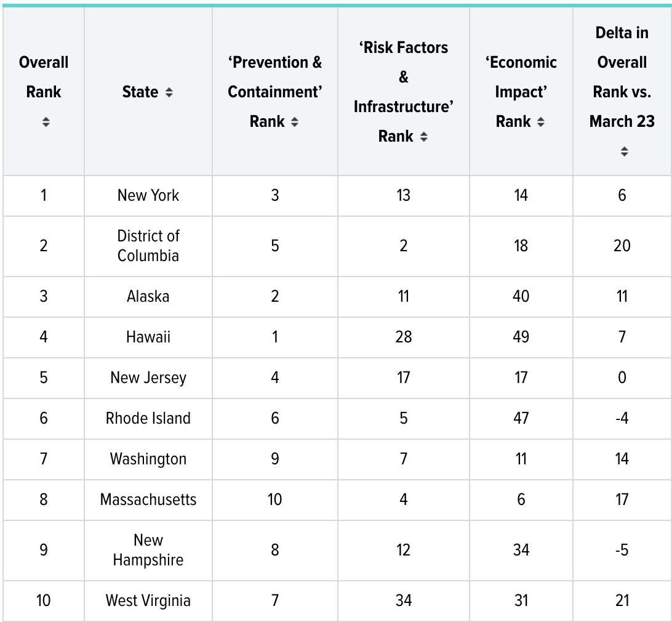Click the Overall Rank header text
The width and height of the screenshot is (672, 622).
click(x=44, y=77)
